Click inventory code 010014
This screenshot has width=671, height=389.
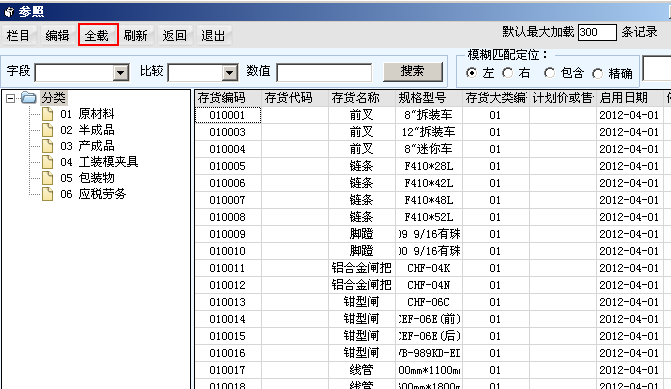pos(228,319)
